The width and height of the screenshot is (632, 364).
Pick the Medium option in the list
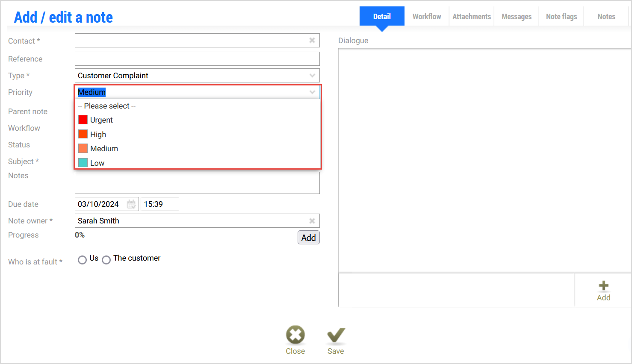click(198, 149)
